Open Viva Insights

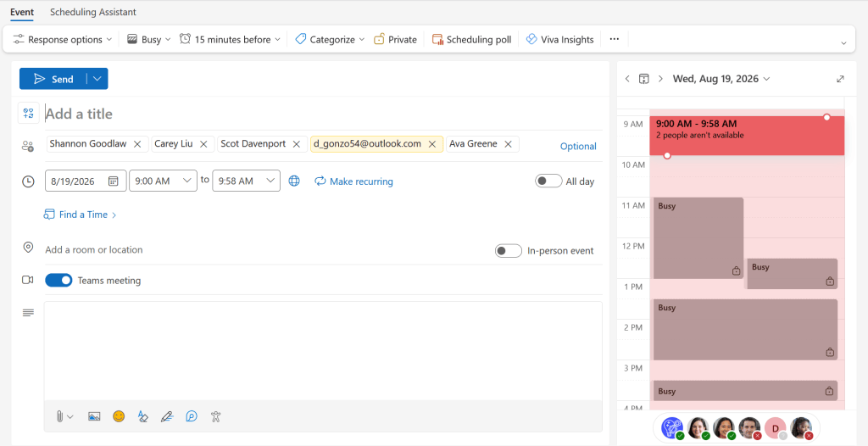click(559, 39)
